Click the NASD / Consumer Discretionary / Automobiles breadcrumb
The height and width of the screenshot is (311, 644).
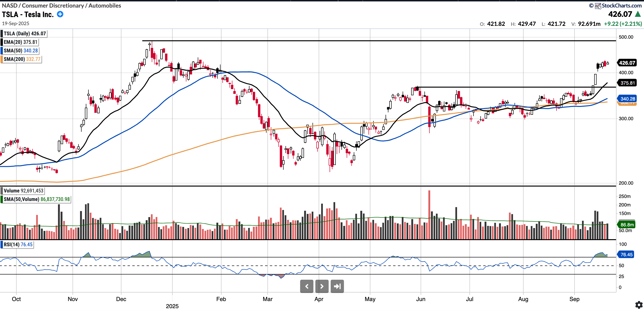(61, 5)
